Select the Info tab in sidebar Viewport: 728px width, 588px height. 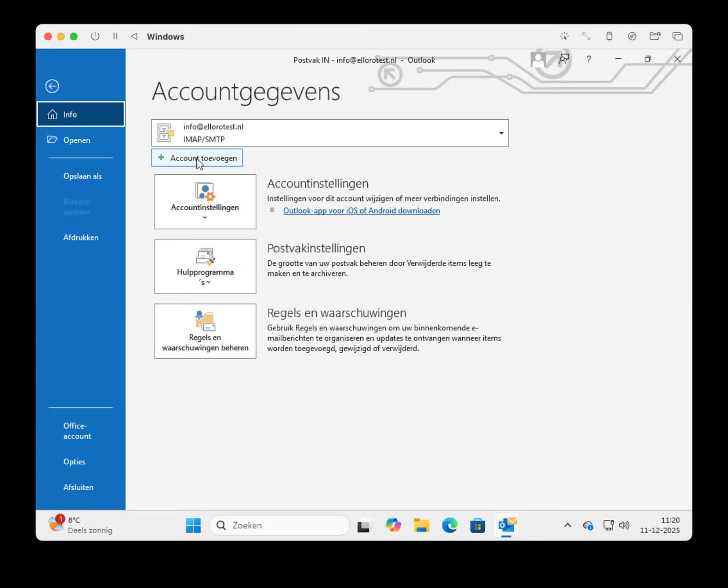pos(80,114)
